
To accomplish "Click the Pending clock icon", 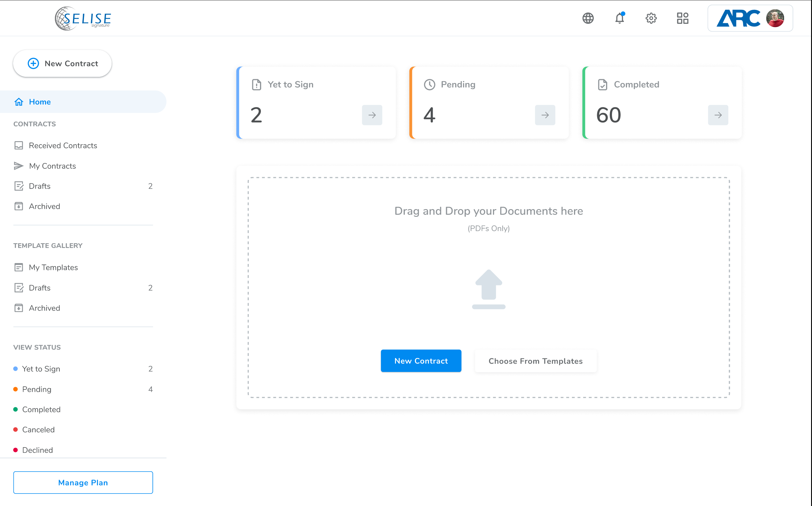I will point(430,85).
